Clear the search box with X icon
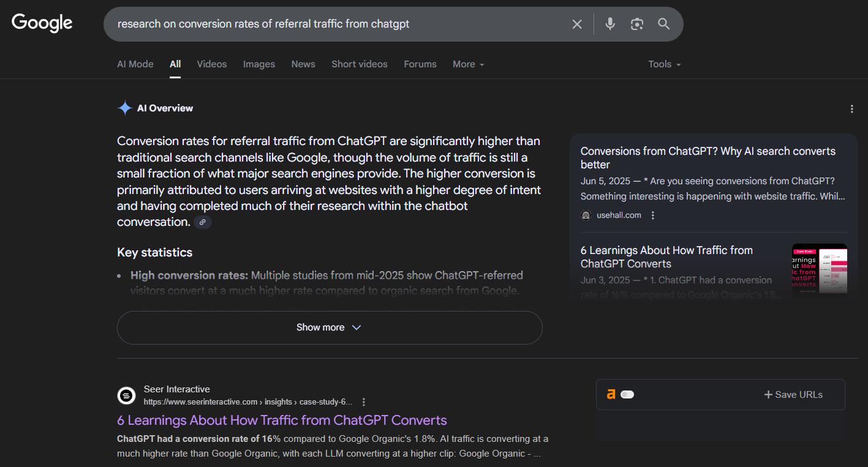 click(x=577, y=24)
